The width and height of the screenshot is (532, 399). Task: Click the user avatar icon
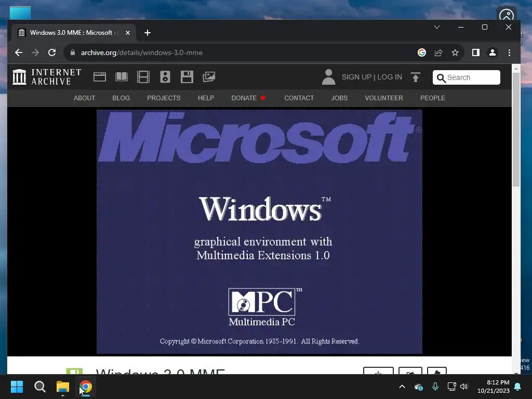coord(328,77)
